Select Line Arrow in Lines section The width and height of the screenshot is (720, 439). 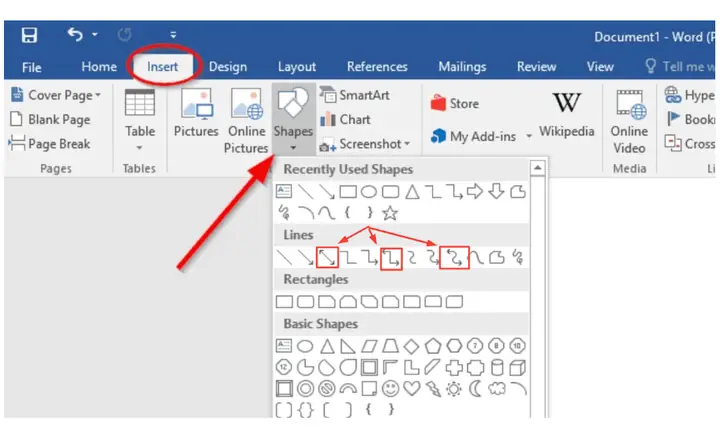click(x=305, y=257)
